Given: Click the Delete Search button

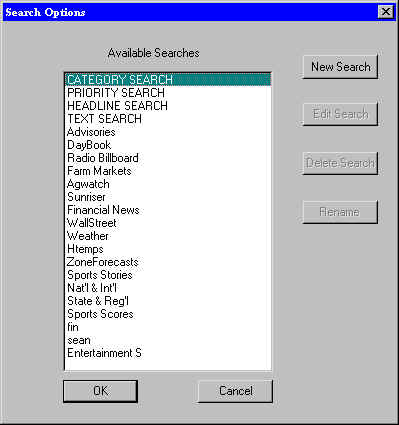Looking at the screenshot, I should (x=340, y=163).
